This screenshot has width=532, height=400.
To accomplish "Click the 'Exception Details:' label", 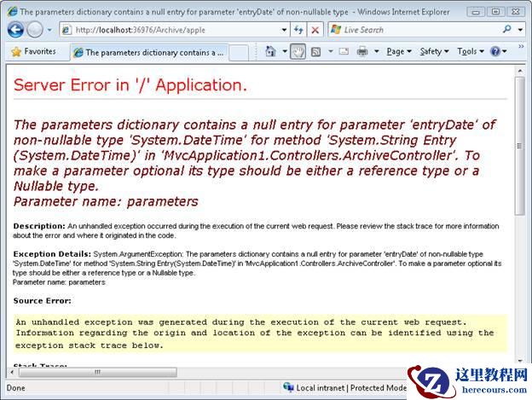I will pos(52,254).
